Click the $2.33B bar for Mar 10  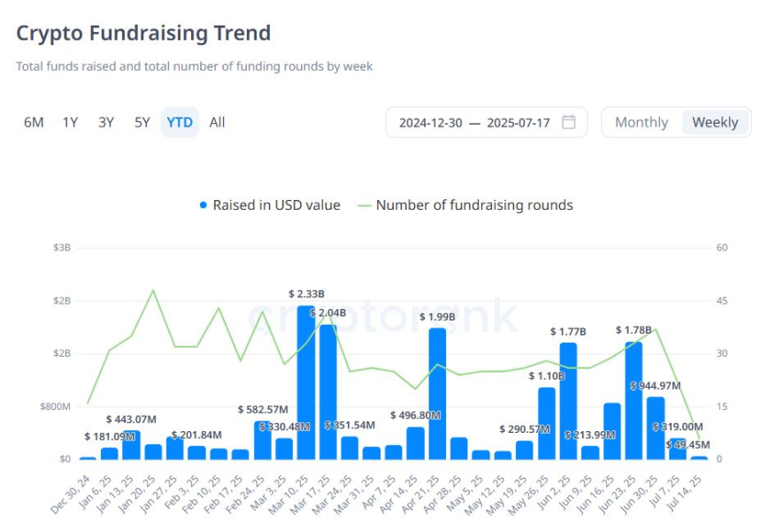[306, 382]
